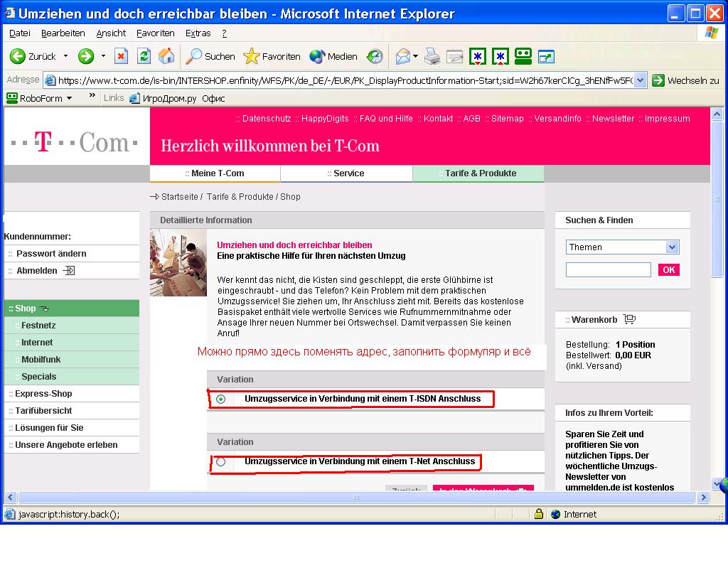This screenshot has height=568, width=728.
Task: Click the SSL padlock icon in the status bar
Action: tap(539, 514)
